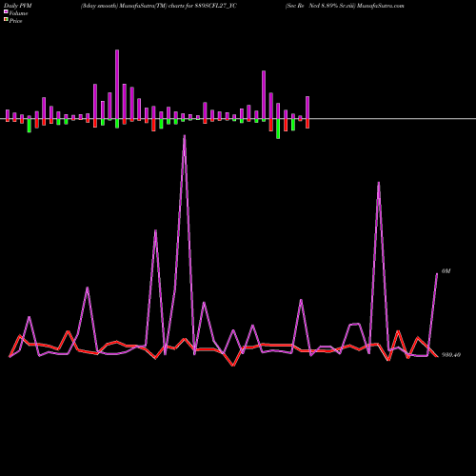The image size is (476, 476).
Task: Click the MunafaSutra.com text at top right
Action: (x=380, y=6)
